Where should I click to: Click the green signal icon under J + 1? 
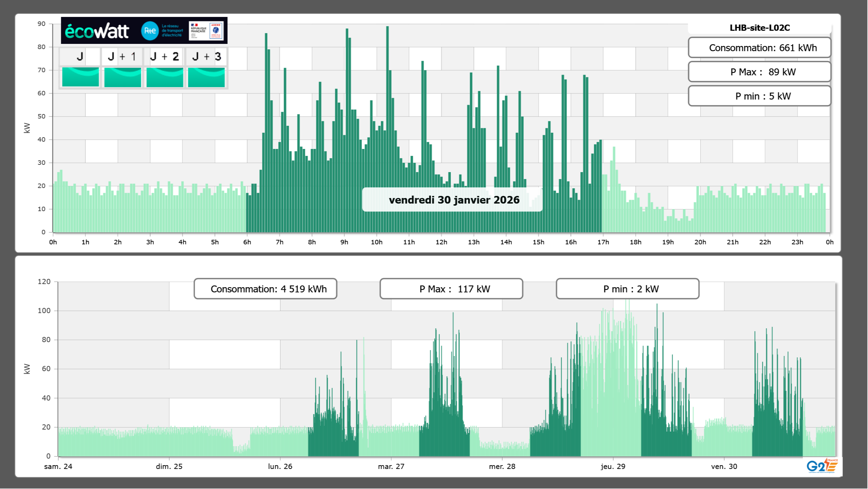click(122, 77)
